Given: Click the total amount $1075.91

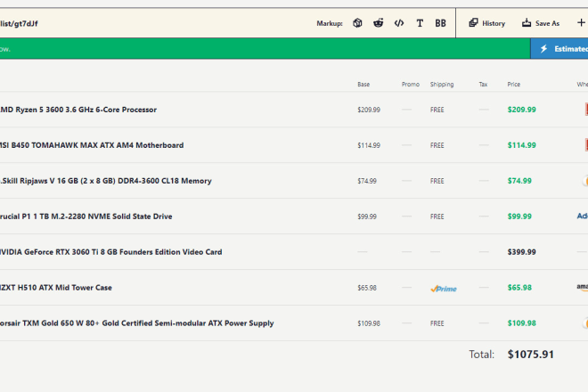Looking at the screenshot, I should pos(531,355).
